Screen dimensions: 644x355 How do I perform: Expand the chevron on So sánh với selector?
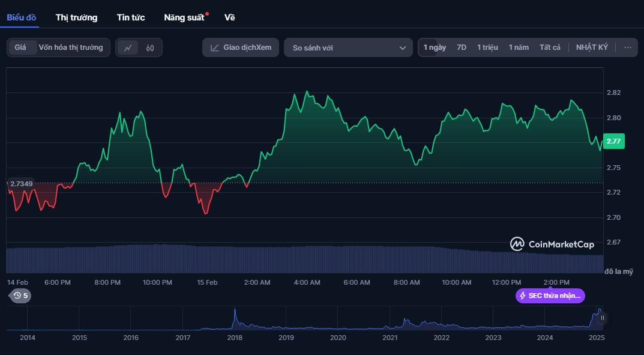403,47
